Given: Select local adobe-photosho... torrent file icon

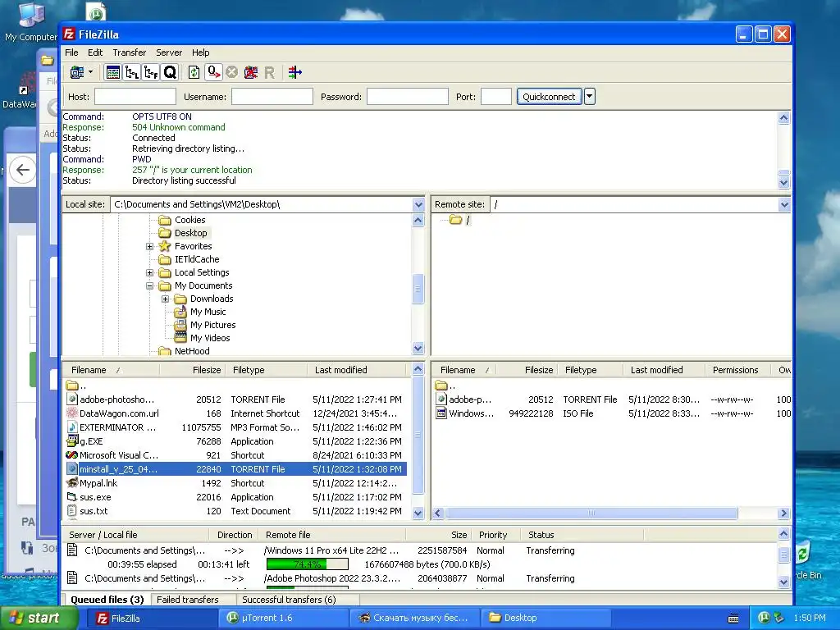Looking at the screenshot, I should (72, 399).
